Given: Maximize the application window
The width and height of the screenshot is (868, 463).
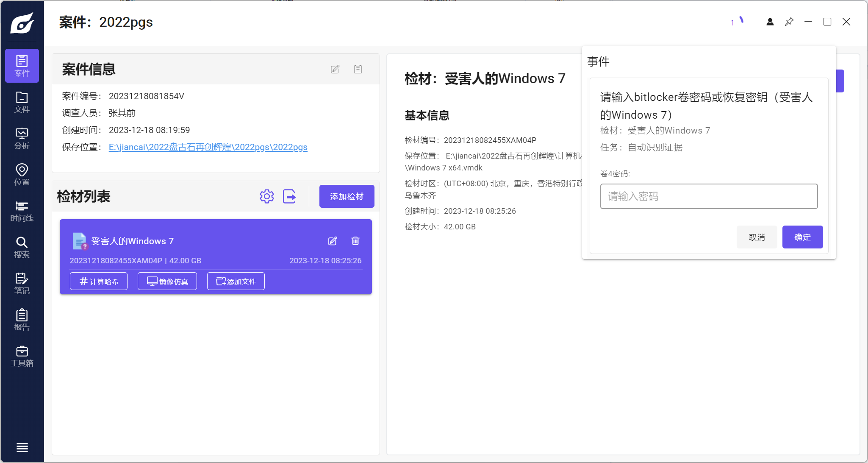Looking at the screenshot, I should tap(827, 22).
